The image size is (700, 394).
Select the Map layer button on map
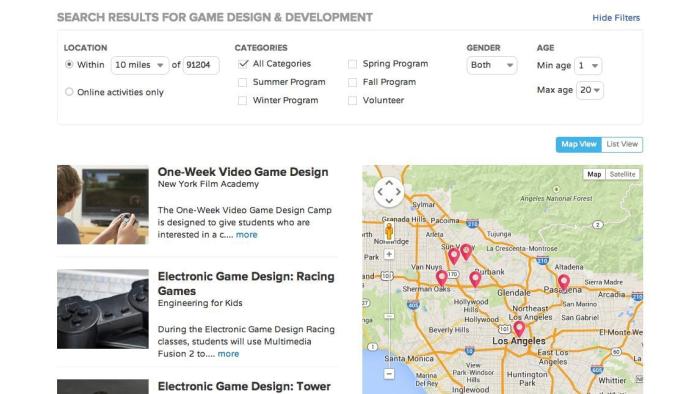pyautogui.click(x=594, y=174)
